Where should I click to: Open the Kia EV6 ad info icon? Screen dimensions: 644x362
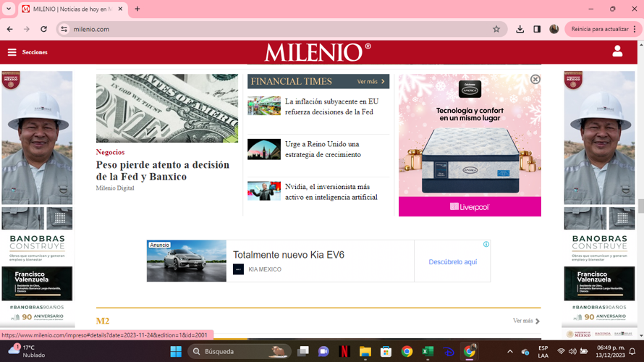coord(486,244)
